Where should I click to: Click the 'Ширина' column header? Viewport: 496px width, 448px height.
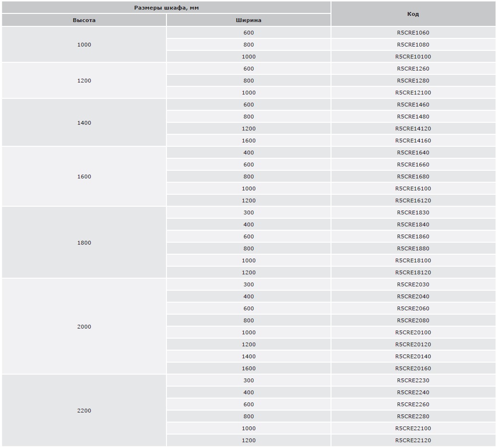click(x=248, y=20)
